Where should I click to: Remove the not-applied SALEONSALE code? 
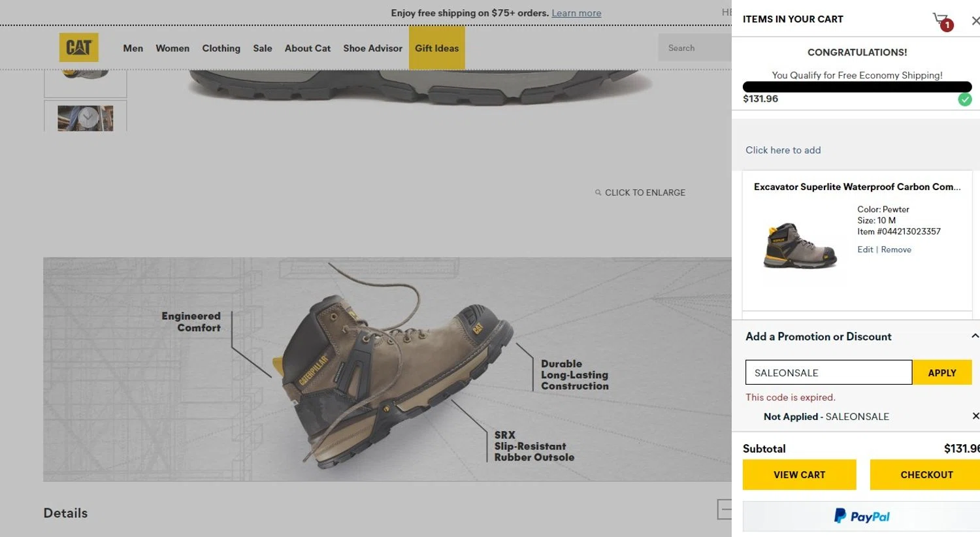click(x=975, y=416)
